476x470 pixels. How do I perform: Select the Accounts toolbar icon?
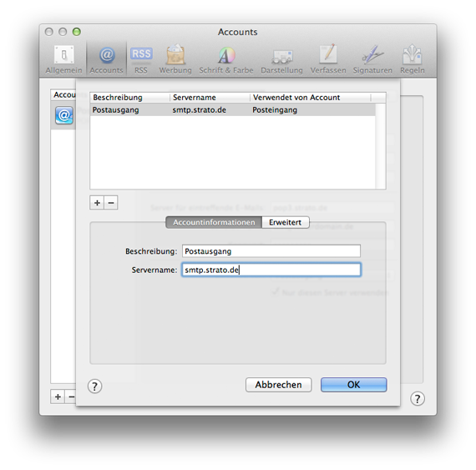[106, 60]
